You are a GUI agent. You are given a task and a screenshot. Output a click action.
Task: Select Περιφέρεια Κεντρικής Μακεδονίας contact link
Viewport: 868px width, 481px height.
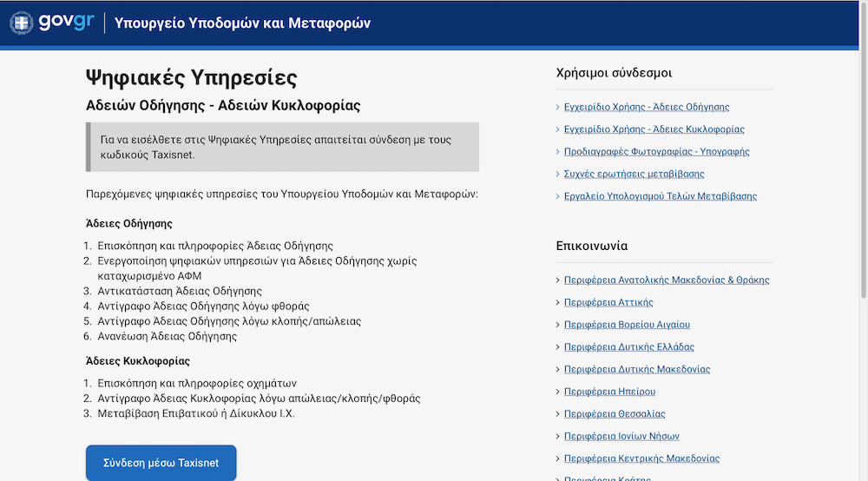coord(641,458)
